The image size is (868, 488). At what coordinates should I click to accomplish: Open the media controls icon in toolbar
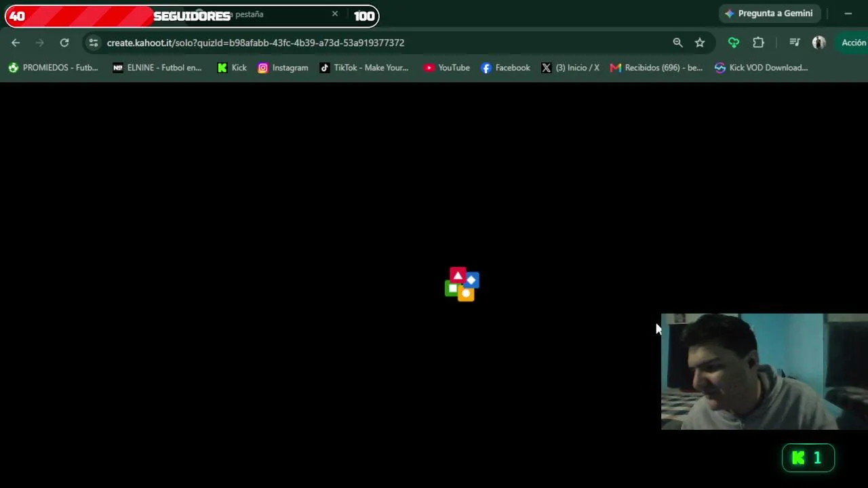click(x=795, y=43)
